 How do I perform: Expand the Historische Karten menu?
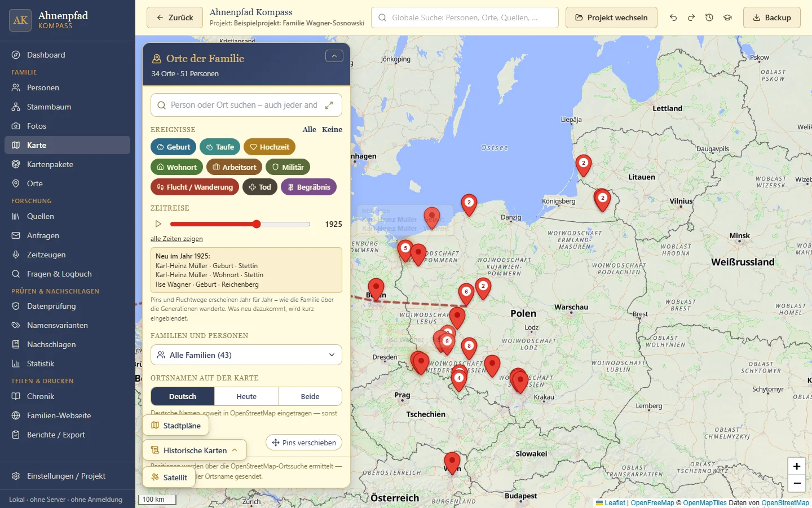(x=195, y=450)
